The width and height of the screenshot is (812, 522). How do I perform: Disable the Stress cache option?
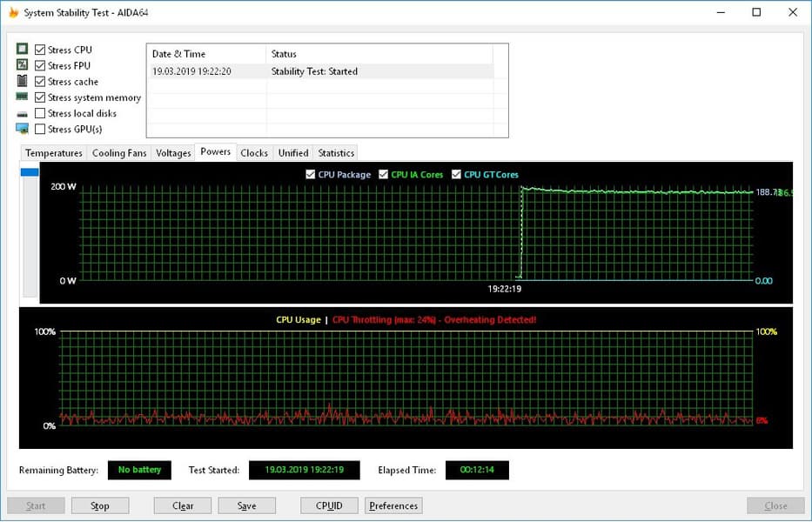click(x=40, y=82)
